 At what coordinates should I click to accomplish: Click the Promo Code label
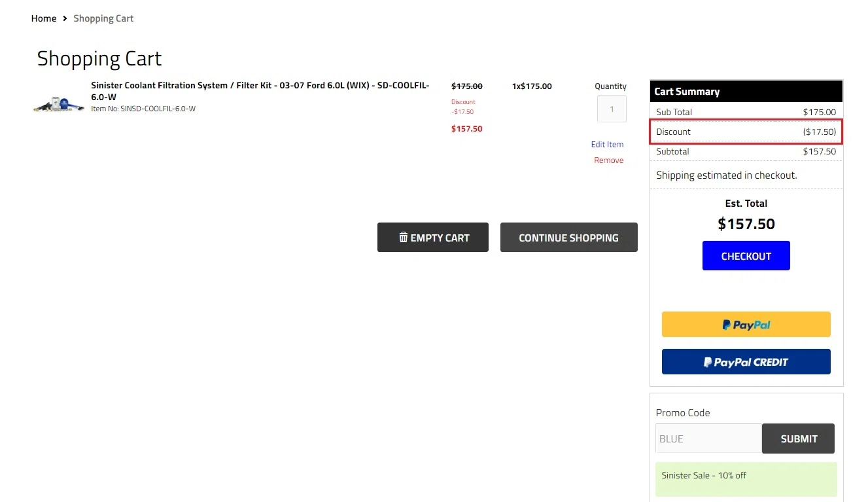(683, 413)
